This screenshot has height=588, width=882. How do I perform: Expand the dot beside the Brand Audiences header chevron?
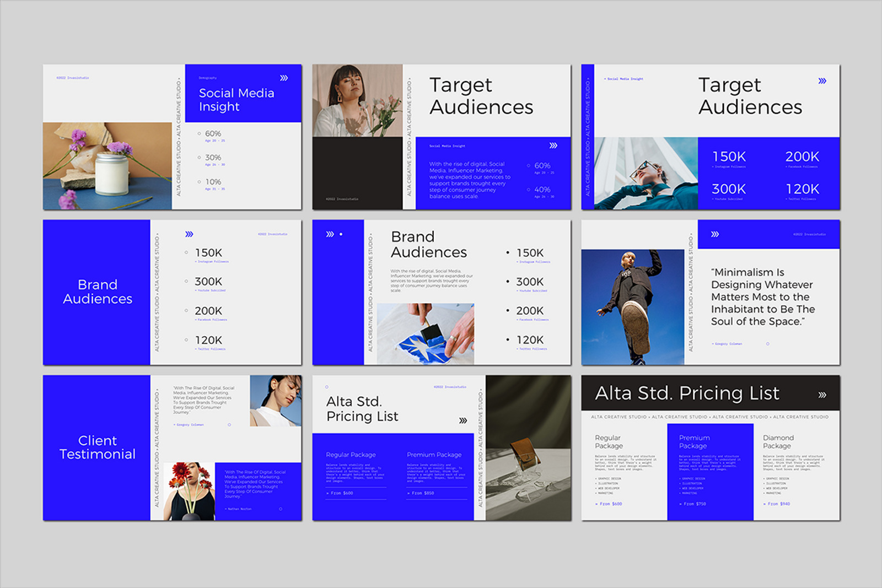click(342, 233)
